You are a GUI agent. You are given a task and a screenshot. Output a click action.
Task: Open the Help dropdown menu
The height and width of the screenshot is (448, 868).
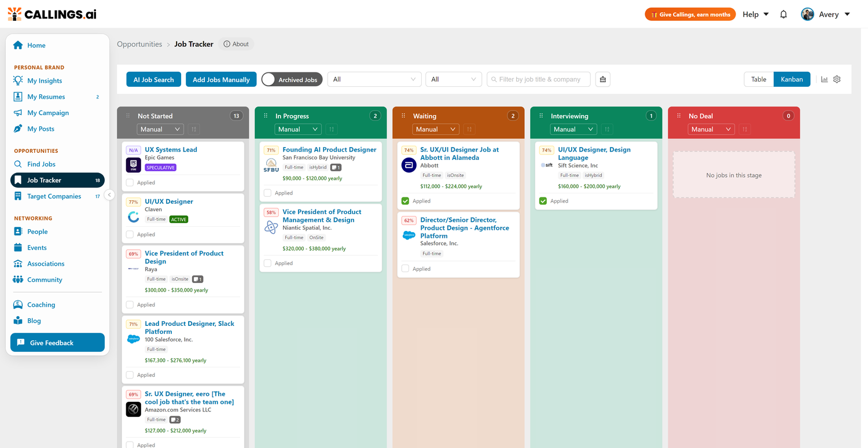[x=756, y=14]
